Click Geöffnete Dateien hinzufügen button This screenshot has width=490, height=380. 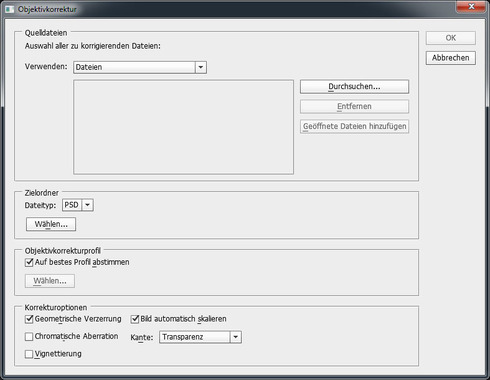[x=354, y=127]
